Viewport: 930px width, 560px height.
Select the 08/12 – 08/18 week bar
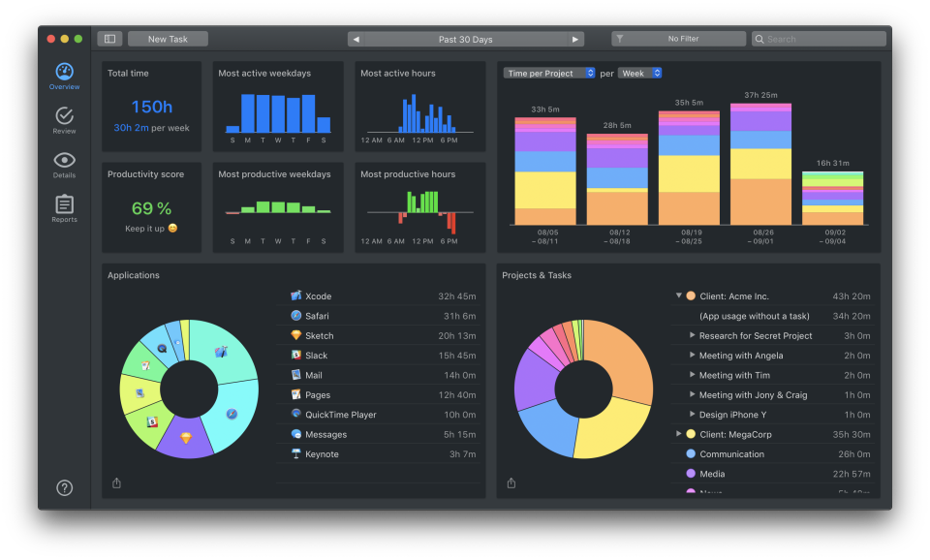coord(617,179)
